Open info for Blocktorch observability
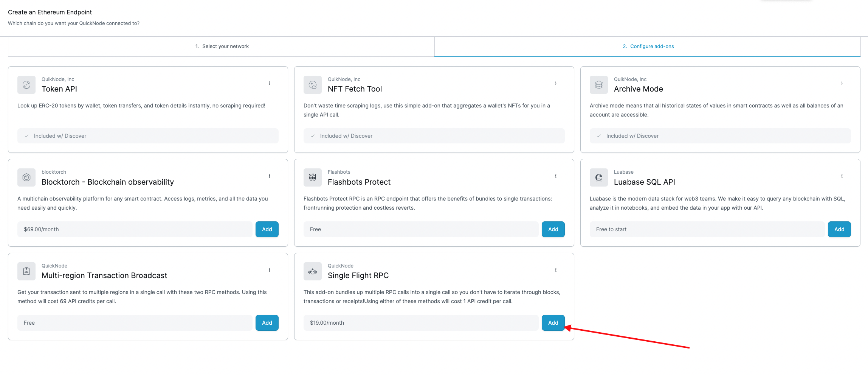This screenshot has height=375, width=868. (270, 176)
